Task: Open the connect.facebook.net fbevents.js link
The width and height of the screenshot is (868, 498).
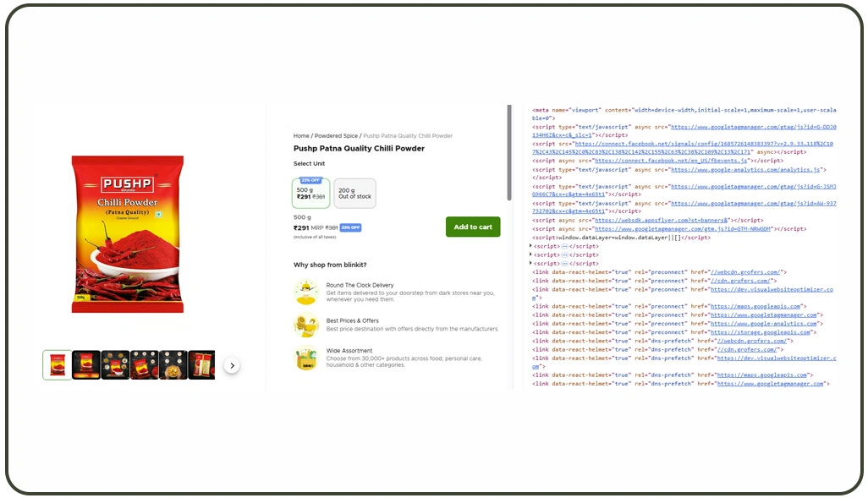Action: tap(671, 161)
